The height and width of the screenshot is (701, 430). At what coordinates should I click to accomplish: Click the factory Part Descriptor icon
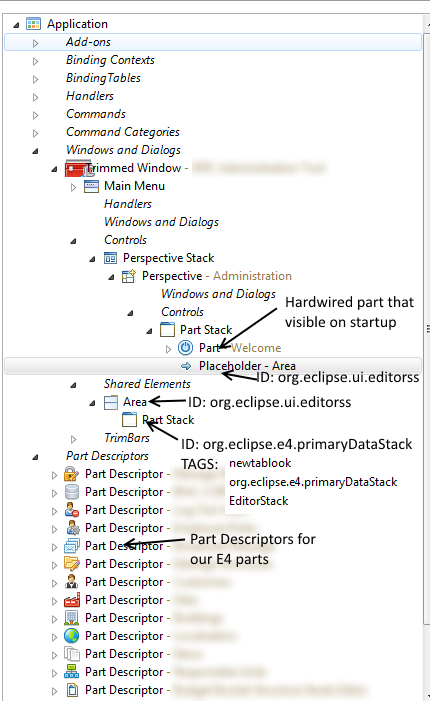tap(72, 600)
